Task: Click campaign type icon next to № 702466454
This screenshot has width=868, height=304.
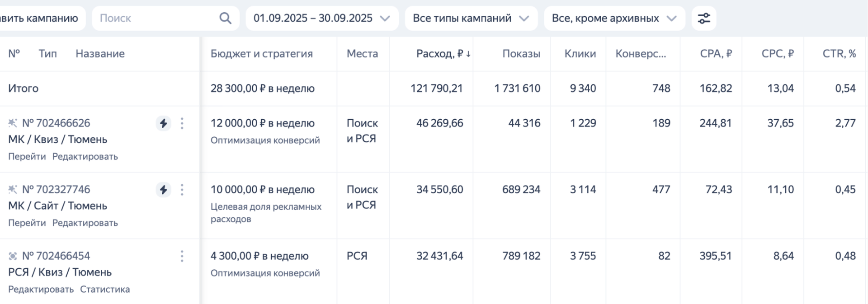Action: point(13,256)
